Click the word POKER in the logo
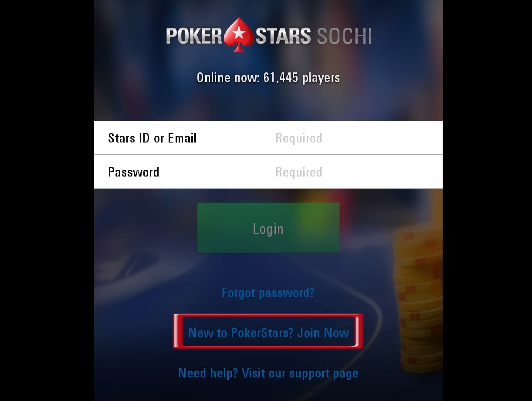532x401 pixels. pos(194,37)
